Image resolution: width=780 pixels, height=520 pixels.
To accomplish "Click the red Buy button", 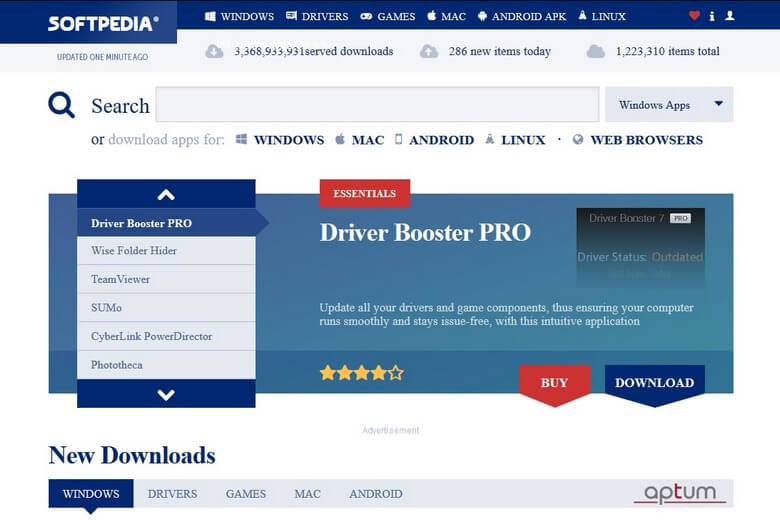I will (x=554, y=383).
